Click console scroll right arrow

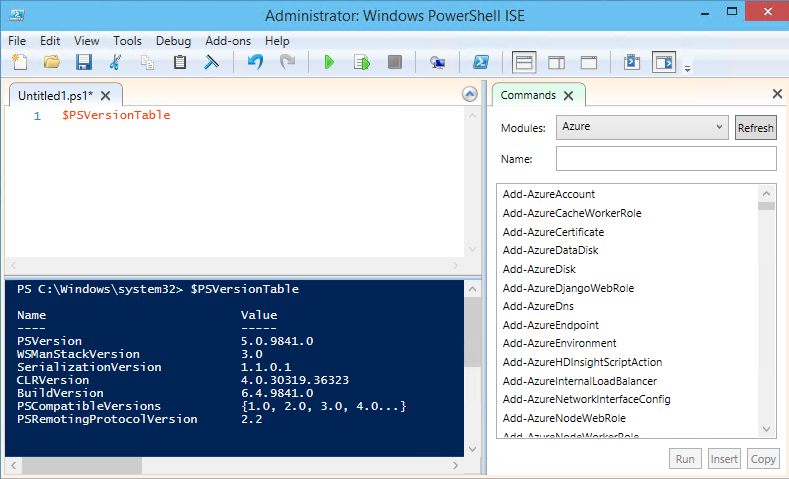tap(455, 465)
